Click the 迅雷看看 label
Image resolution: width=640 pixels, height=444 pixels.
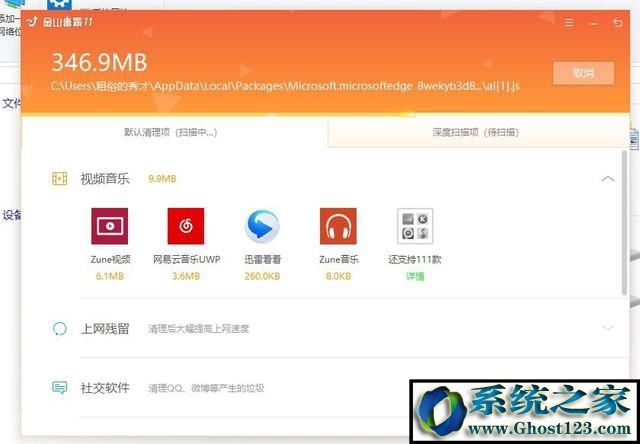[x=262, y=259]
